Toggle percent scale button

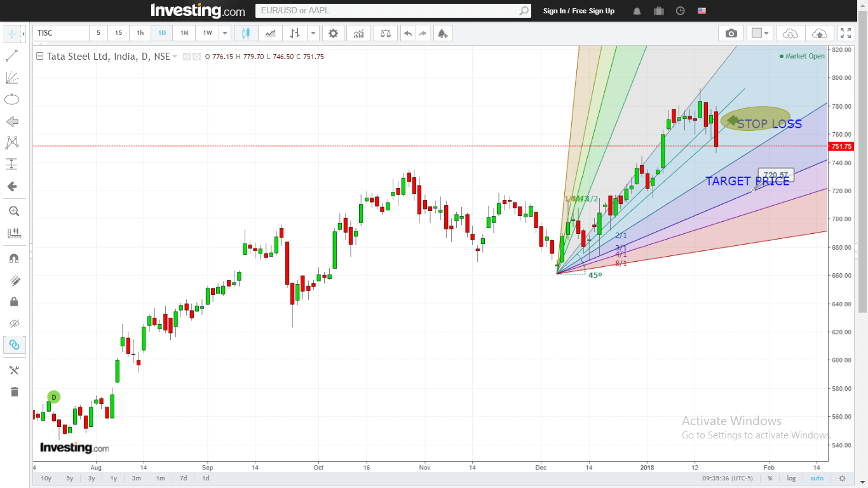(x=770, y=478)
